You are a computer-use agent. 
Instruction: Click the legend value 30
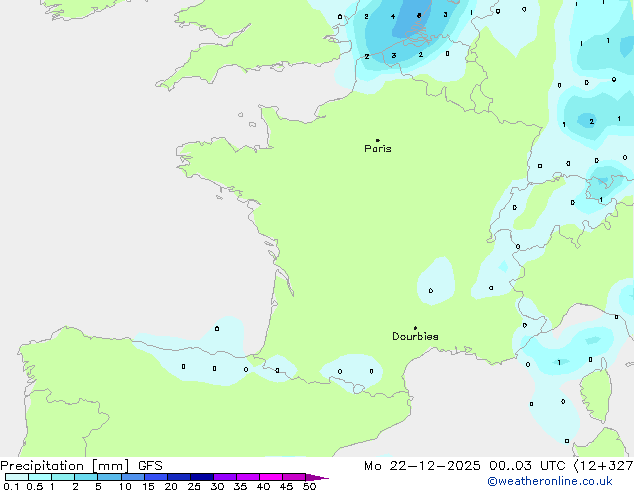pos(217,486)
